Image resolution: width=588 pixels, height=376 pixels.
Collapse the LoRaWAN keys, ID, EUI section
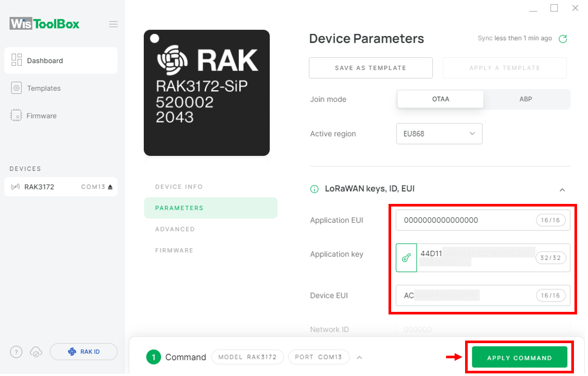tap(562, 190)
